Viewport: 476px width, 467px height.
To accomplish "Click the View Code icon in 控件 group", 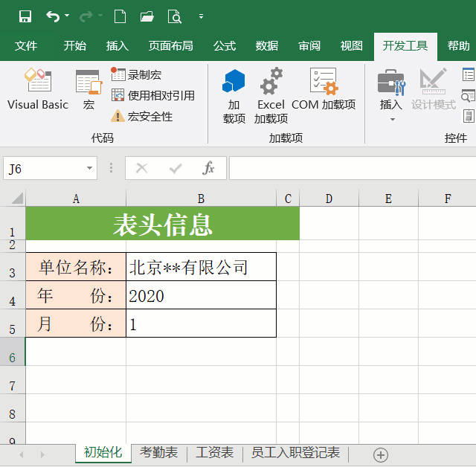I will pos(469,96).
